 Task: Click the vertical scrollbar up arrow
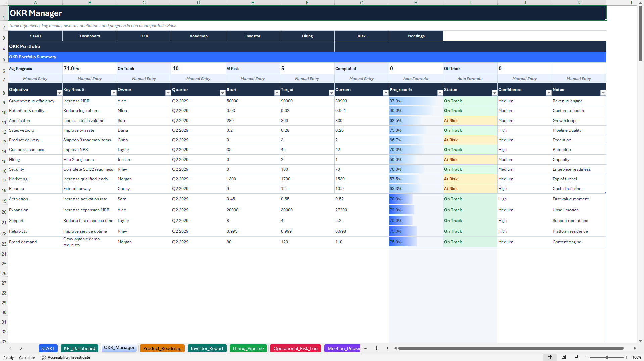click(640, 3)
